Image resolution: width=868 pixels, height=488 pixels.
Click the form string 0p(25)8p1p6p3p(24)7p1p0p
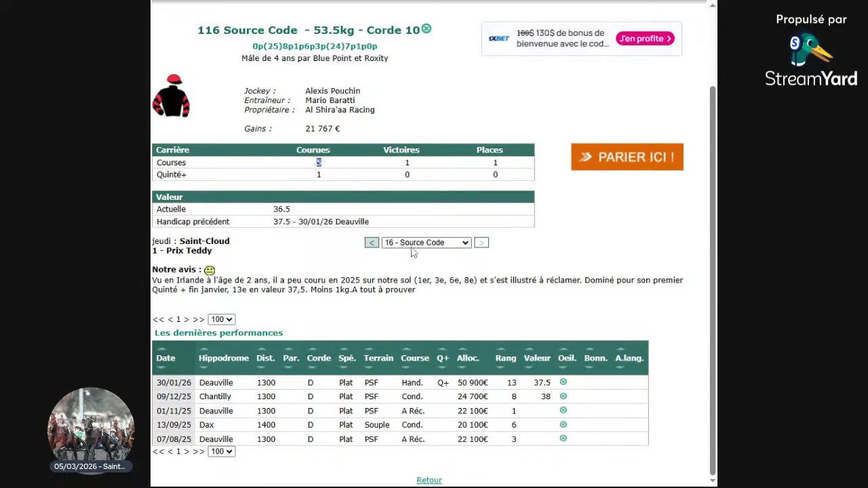click(x=315, y=46)
